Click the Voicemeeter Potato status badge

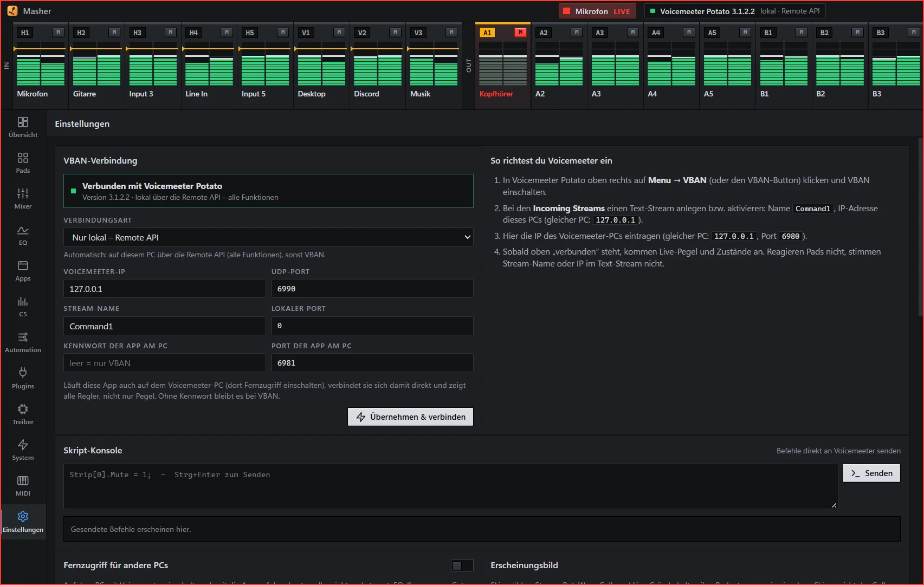pos(735,11)
